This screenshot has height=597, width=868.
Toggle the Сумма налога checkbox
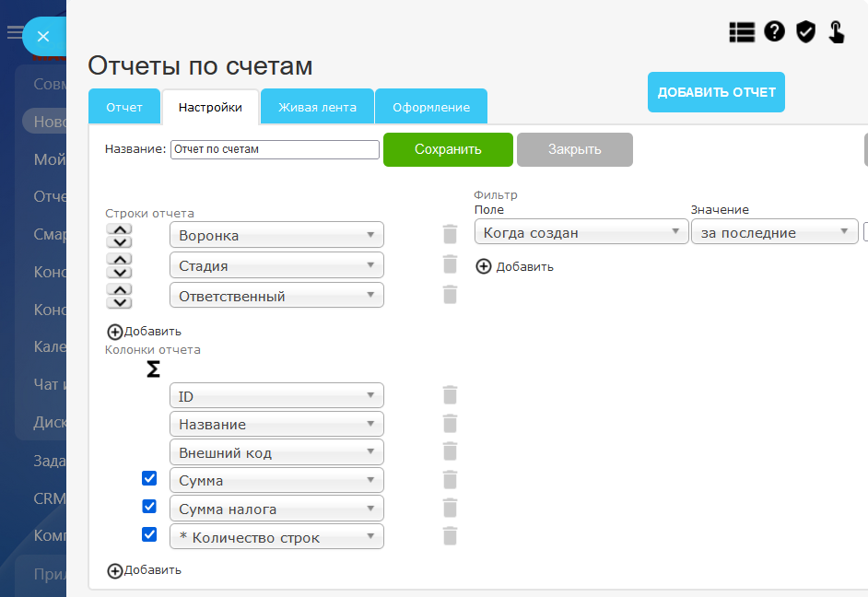pos(149,507)
